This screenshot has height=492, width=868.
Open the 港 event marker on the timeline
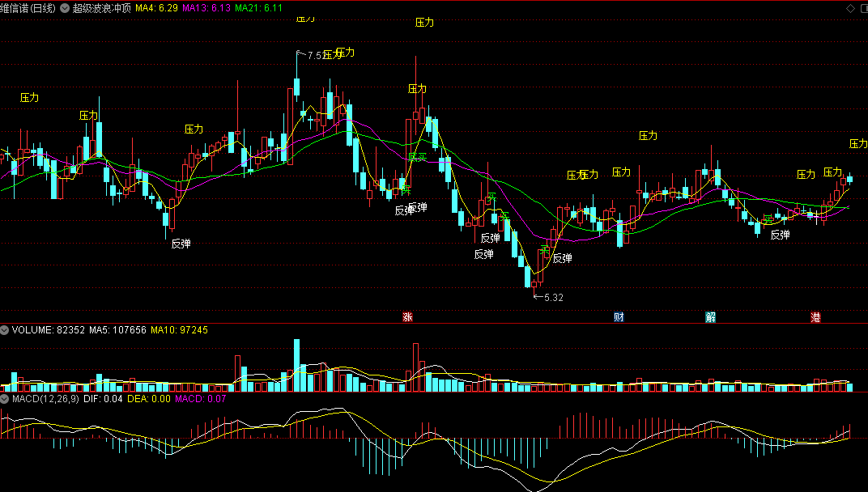[x=816, y=317]
